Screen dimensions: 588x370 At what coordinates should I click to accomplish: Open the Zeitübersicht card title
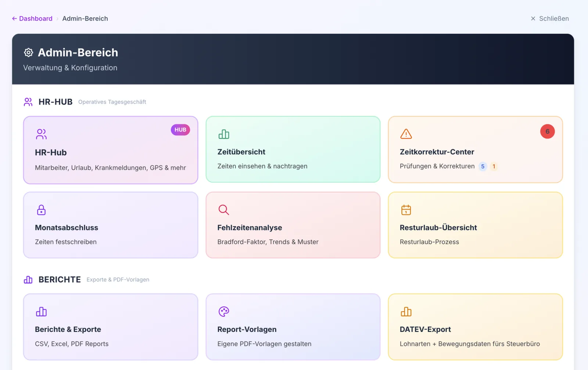pyautogui.click(x=241, y=152)
